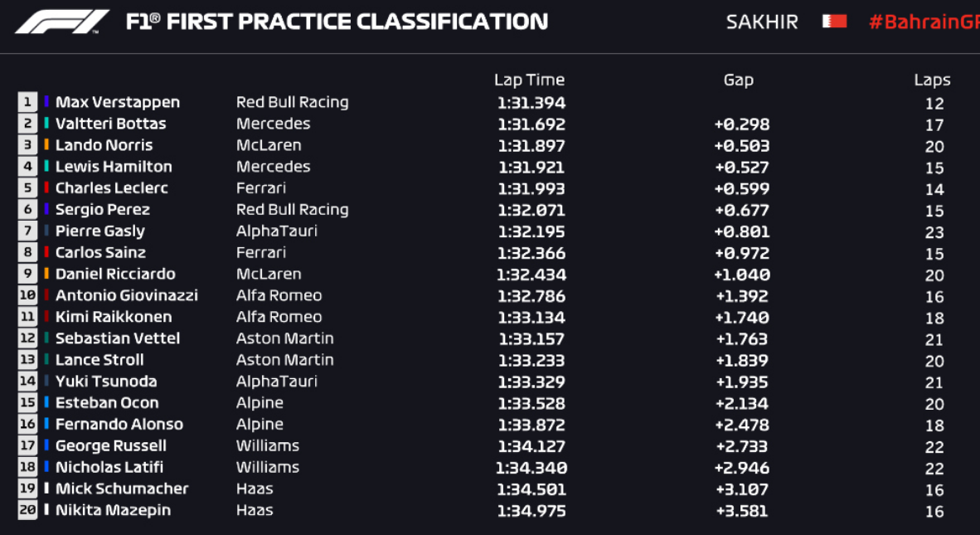
Task: Click the SAKHIR location label
Action: click(x=762, y=22)
